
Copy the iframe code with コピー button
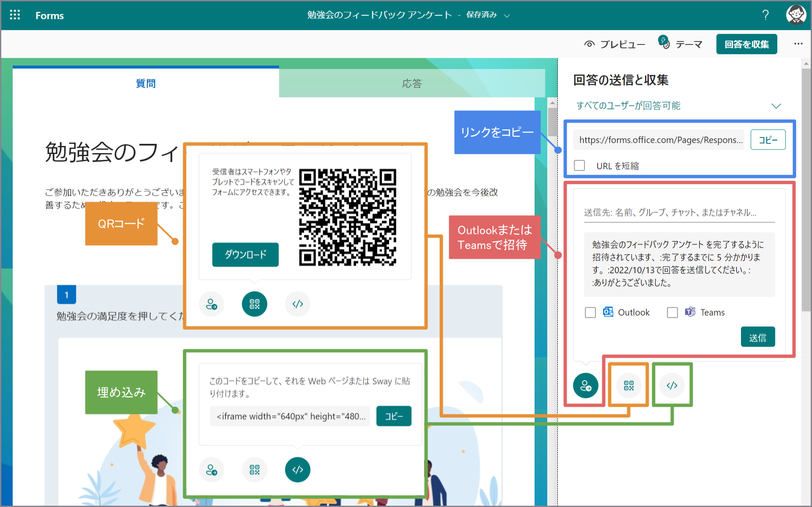click(394, 416)
